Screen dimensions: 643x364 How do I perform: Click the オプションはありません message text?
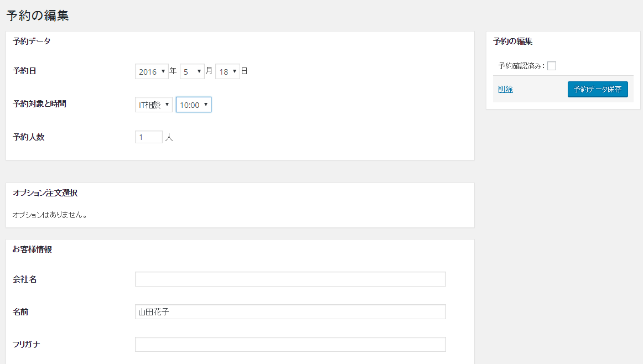50,215
